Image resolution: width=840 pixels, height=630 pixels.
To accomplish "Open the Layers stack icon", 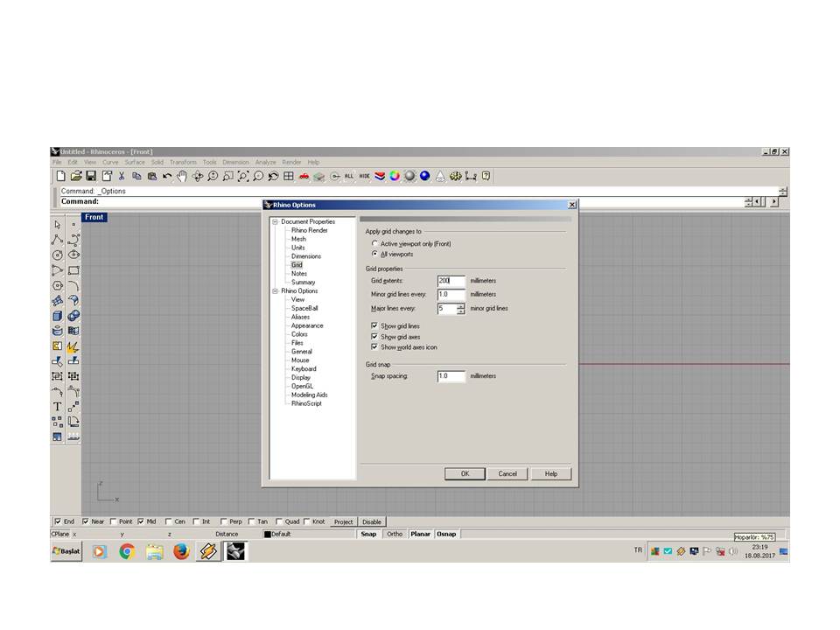I will (380, 176).
